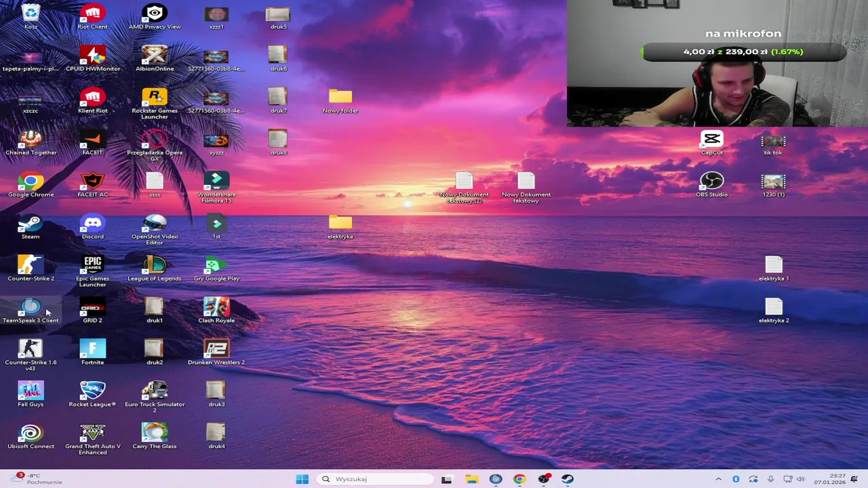Open File Explorer from the taskbar
The width and height of the screenshot is (868, 488).
point(471,479)
